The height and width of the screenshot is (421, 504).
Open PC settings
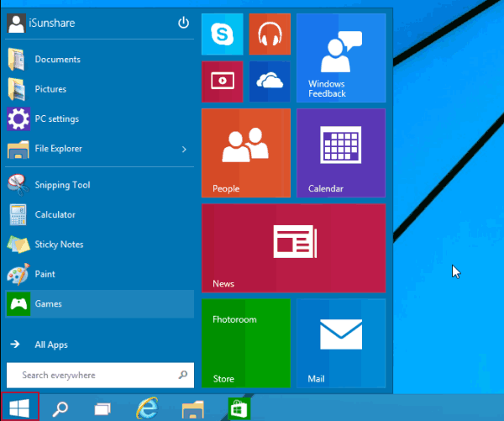point(100,119)
